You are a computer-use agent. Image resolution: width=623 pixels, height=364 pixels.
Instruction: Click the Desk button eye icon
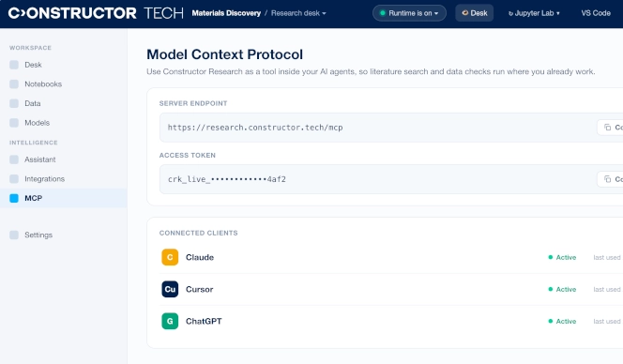click(x=464, y=13)
